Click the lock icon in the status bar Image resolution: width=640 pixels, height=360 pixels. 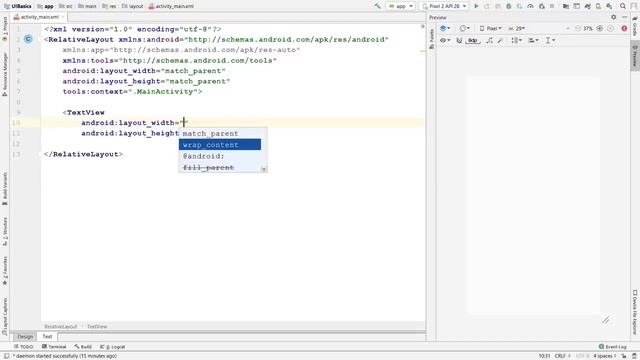tap(624, 356)
